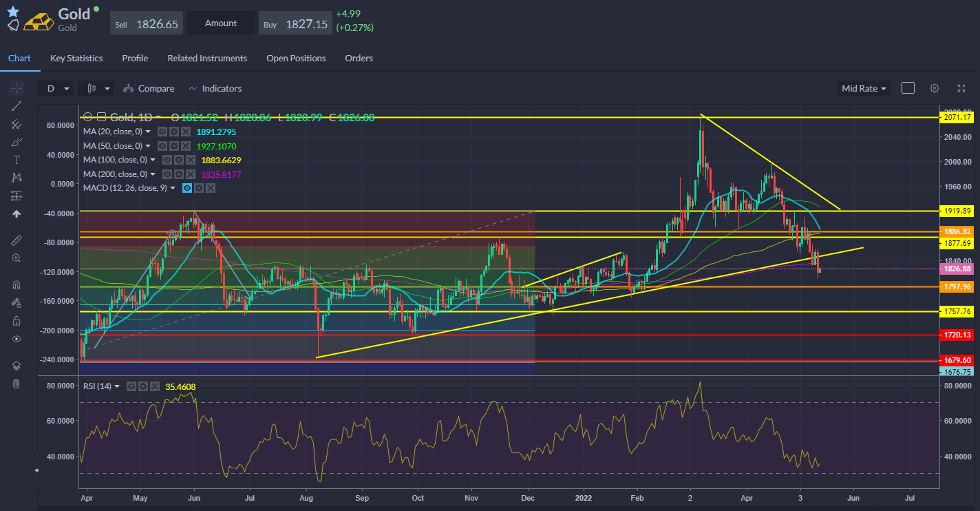
Task: Set a price alert with the bell icon
Action: [13, 25]
